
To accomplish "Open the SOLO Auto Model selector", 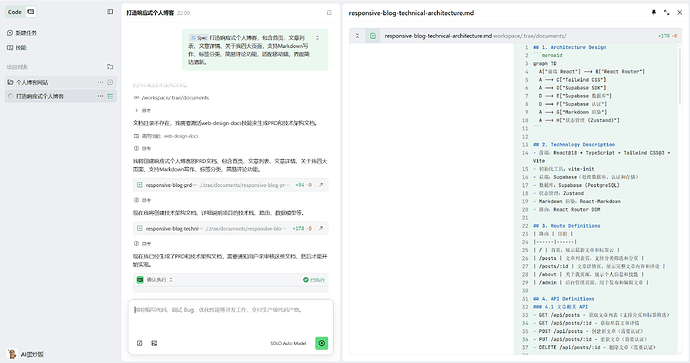I will click(288, 343).
